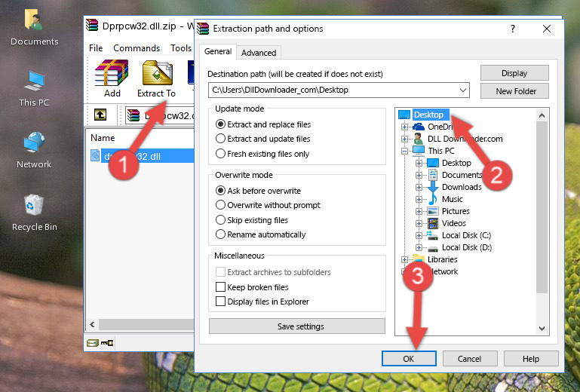Click the Display button
Viewport: 580px width, 392px height.
click(514, 73)
